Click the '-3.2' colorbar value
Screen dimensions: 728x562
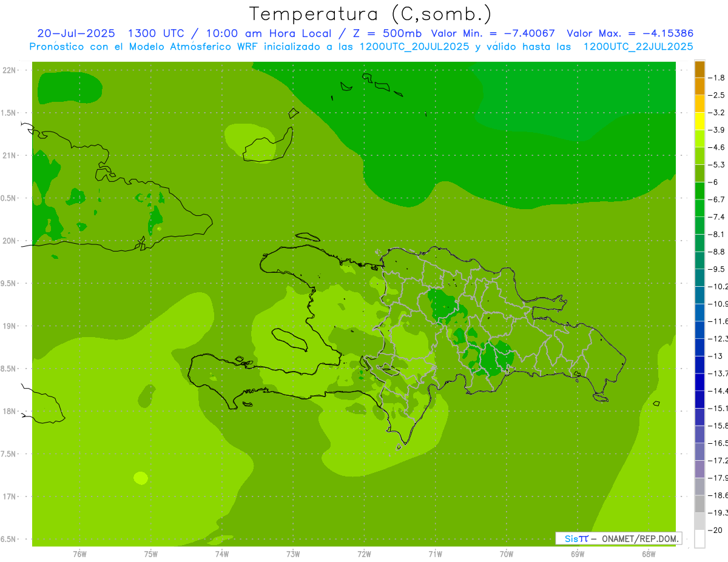(716, 113)
